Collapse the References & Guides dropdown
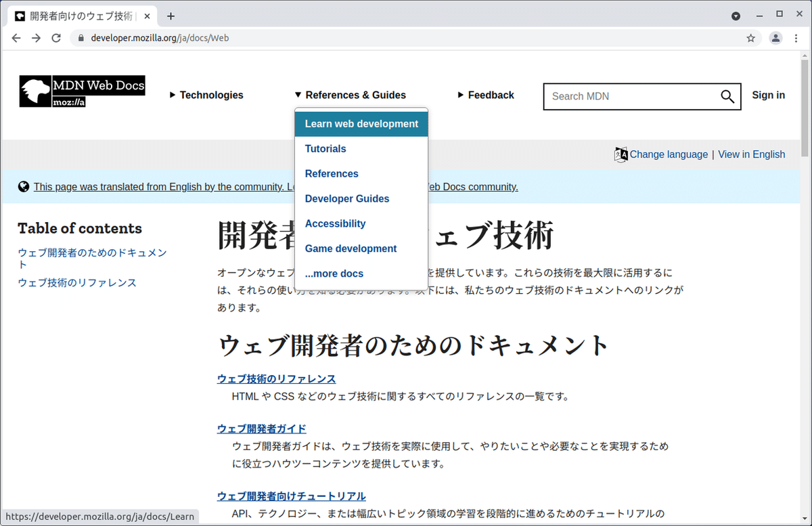 (x=350, y=95)
